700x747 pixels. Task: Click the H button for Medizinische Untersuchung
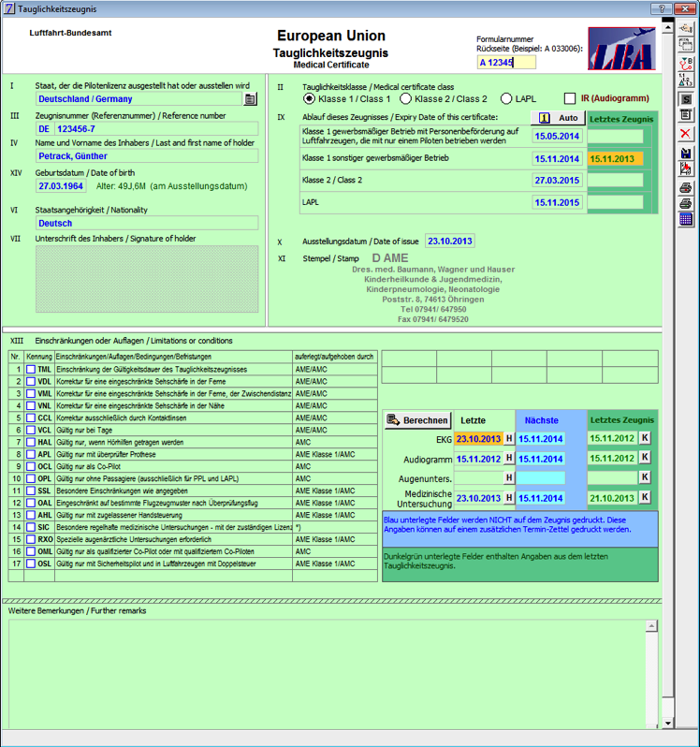tap(509, 498)
